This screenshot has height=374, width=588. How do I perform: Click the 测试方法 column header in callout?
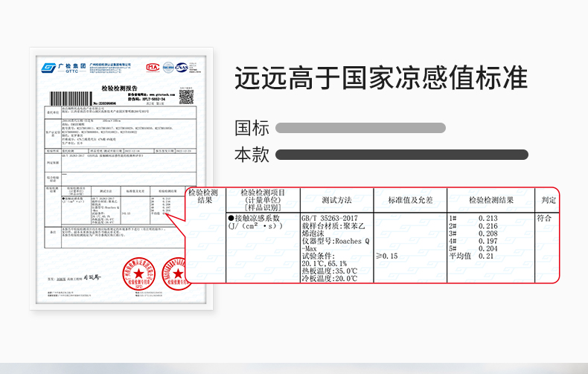tap(336, 200)
